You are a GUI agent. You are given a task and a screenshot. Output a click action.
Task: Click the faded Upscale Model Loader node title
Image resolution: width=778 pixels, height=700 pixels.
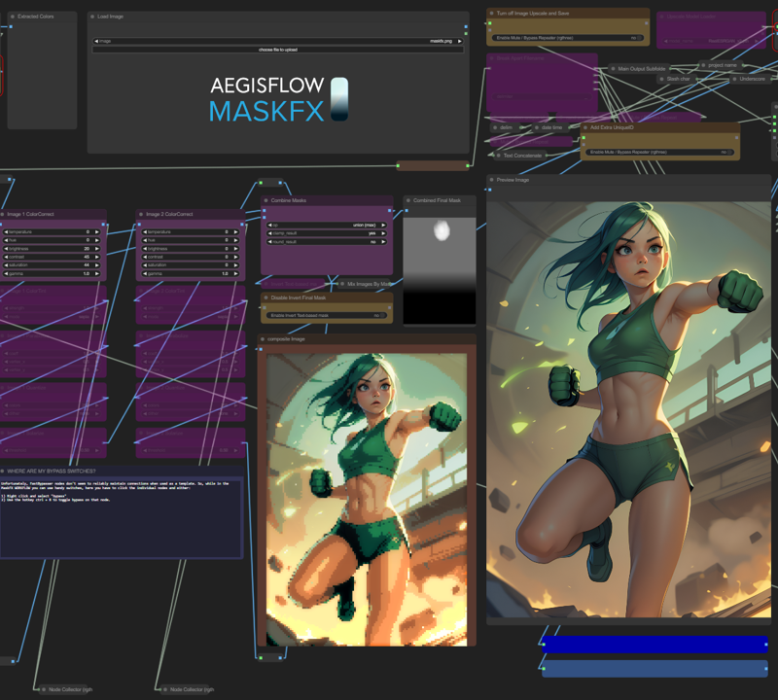pos(691,17)
